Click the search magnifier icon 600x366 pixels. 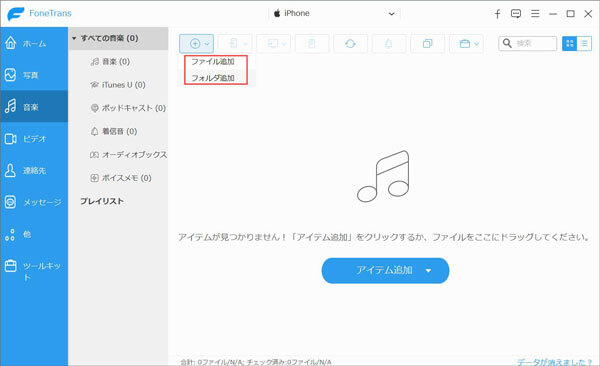click(x=507, y=43)
